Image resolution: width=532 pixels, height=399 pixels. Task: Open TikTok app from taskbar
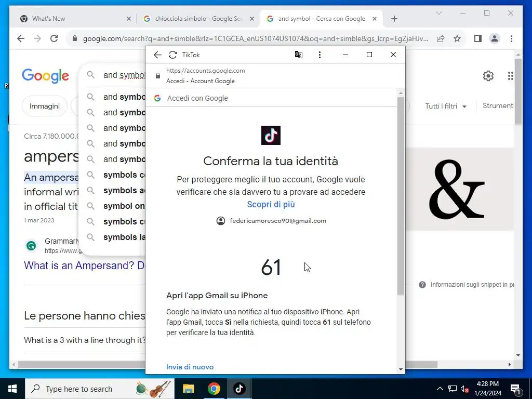point(239,389)
